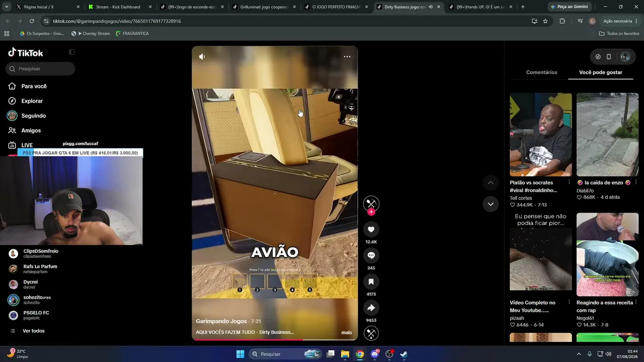This screenshot has width=644, height=362.
Task: Open Steam from the taskbar
Action: [404, 354]
